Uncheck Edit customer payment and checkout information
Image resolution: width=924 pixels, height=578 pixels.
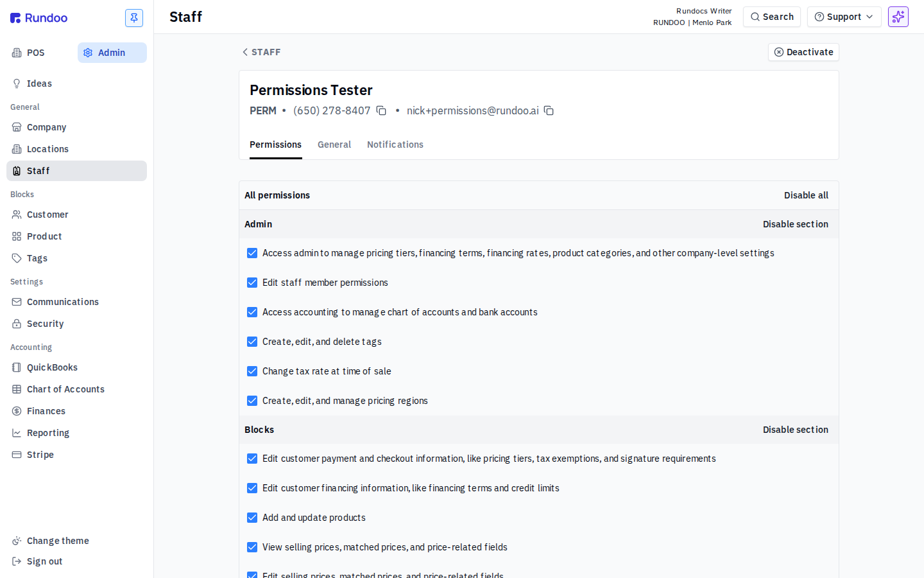pyautogui.click(x=252, y=459)
